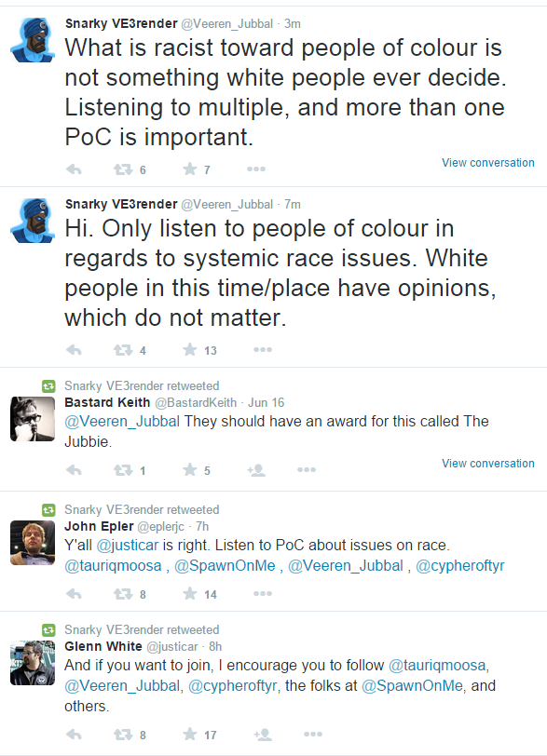Open more options on Glenn White's tweet
547x756 pixels.
[x=313, y=735]
